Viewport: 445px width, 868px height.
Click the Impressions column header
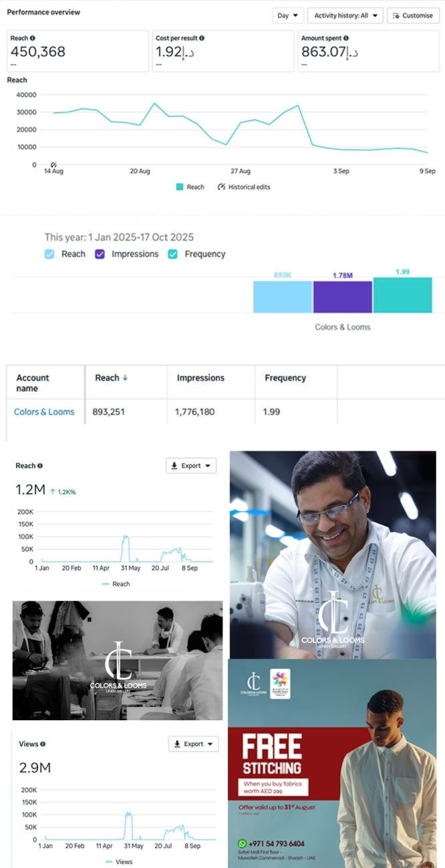pos(200,378)
